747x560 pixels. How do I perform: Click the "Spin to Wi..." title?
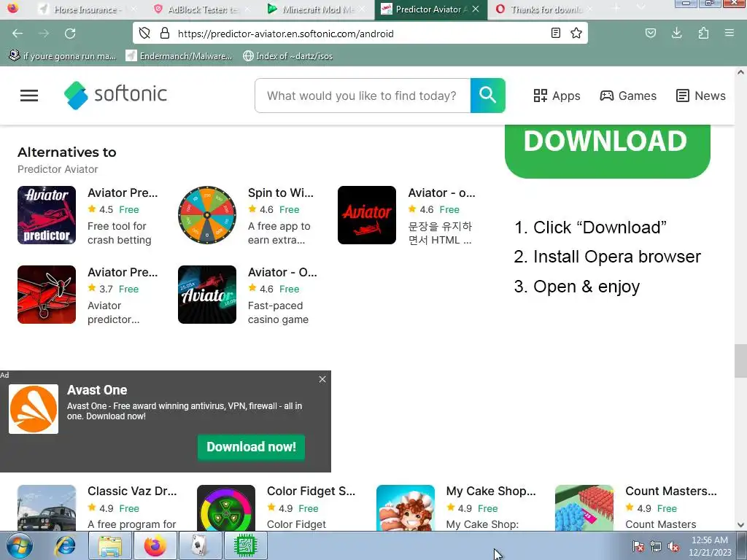281,192
